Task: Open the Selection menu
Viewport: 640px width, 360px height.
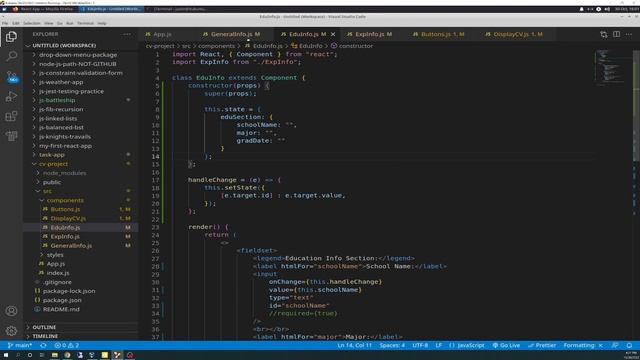Action: pos(32,23)
